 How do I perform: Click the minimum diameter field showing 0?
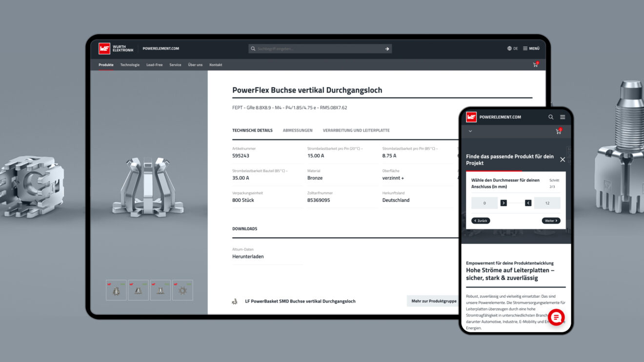pyautogui.click(x=484, y=203)
